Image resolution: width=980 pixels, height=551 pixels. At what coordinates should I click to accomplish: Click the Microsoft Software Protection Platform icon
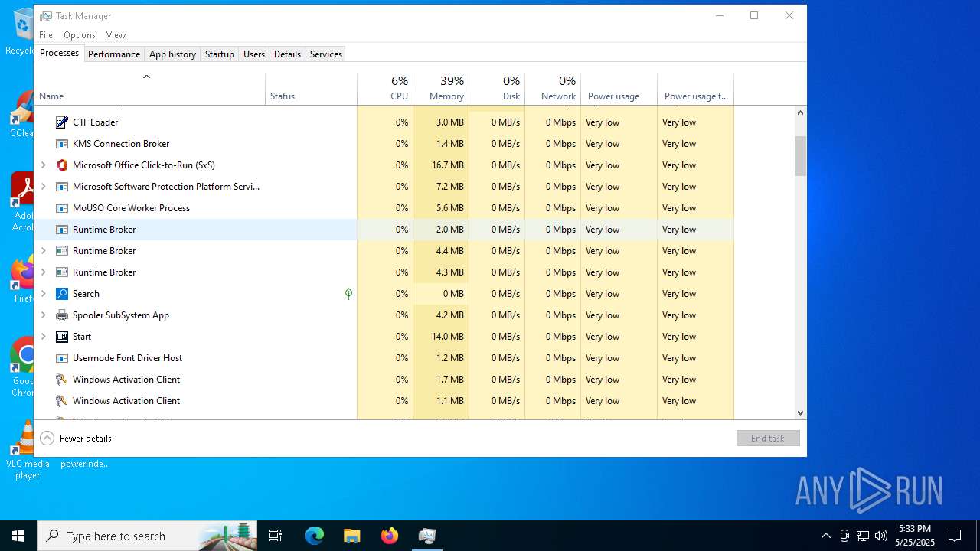point(62,187)
